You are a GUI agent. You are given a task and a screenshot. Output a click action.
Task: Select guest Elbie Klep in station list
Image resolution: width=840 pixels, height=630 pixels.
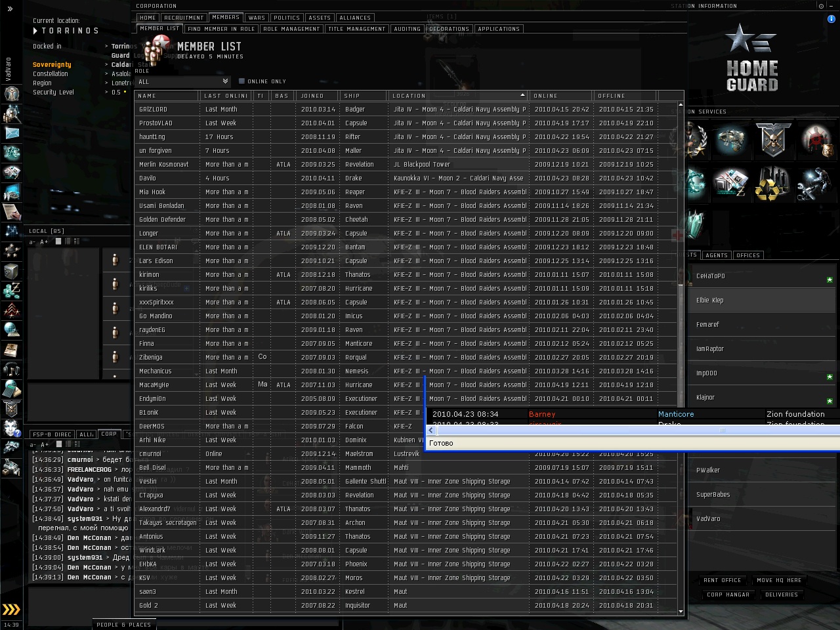pyautogui.click(x=761, y=301)
